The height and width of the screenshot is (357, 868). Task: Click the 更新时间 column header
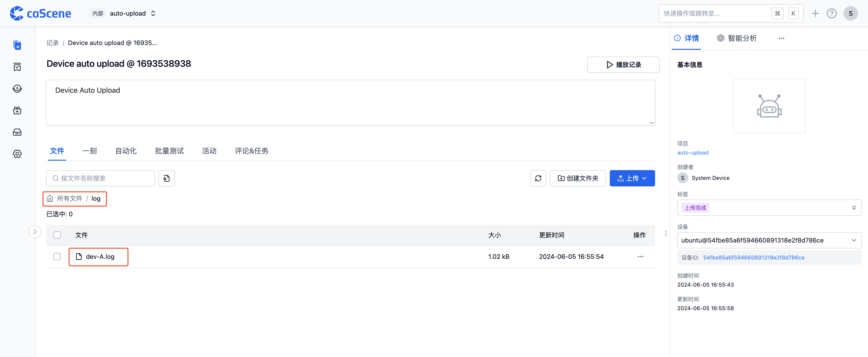552,235
